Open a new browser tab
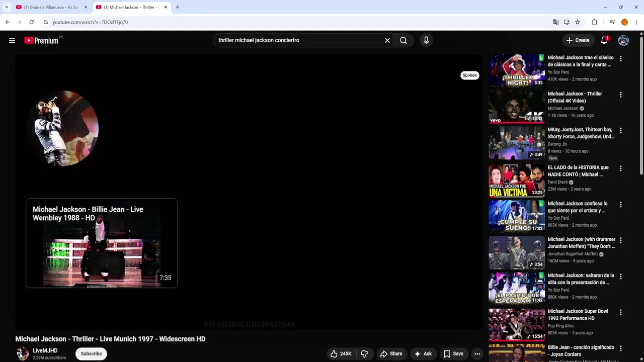The height and width of the screenshot is (362, 644). tap(178, 8)
